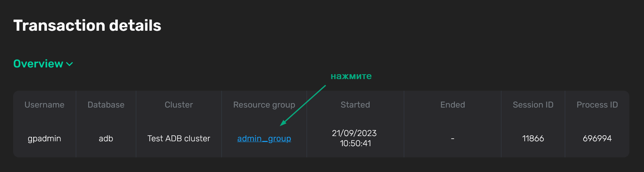This screenshot has width=644, height=172.
Task: Click the green нажмите annotation label
Action: 351,76
